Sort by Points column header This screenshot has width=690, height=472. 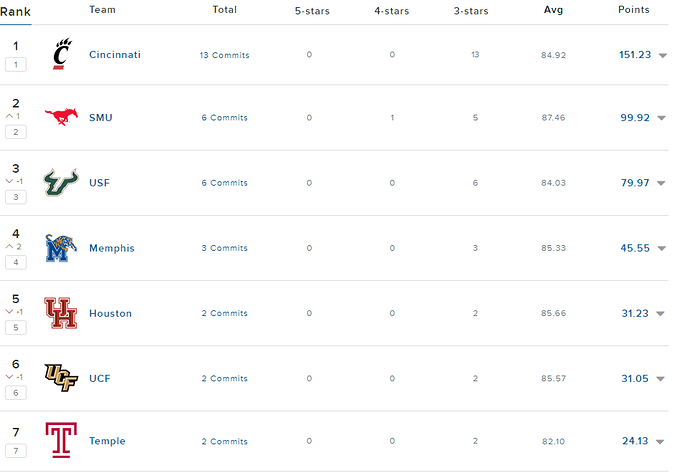tap(633, 10)
